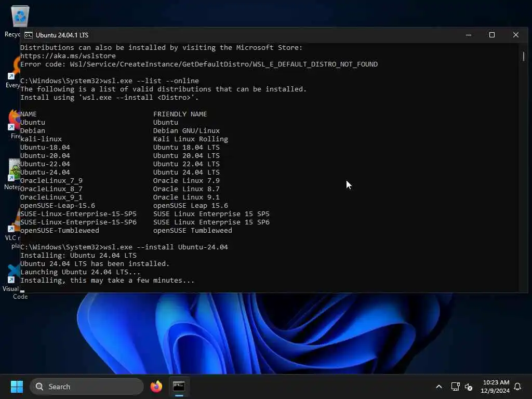Click the terminal vertical scrollbar thumb
The width and height of the screenshot is (532, 399).
pos(524,56)
